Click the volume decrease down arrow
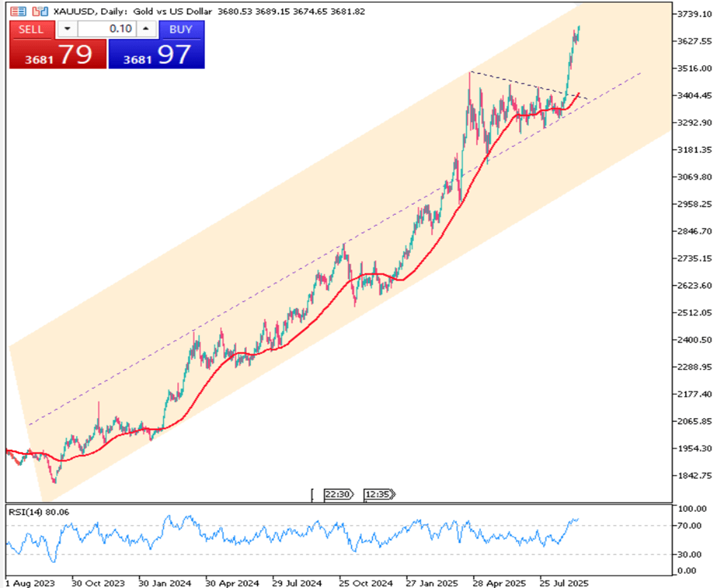 coord(68,29)
